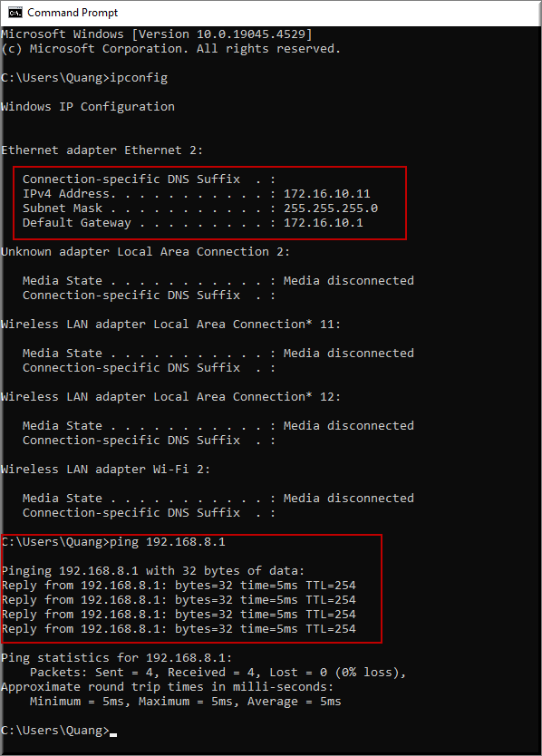The width and height of the screenshot is (542, 756).
Task: Click 'Unknown adapter Local Area Connection 2' heading
Action: click(x=146, y=252)
